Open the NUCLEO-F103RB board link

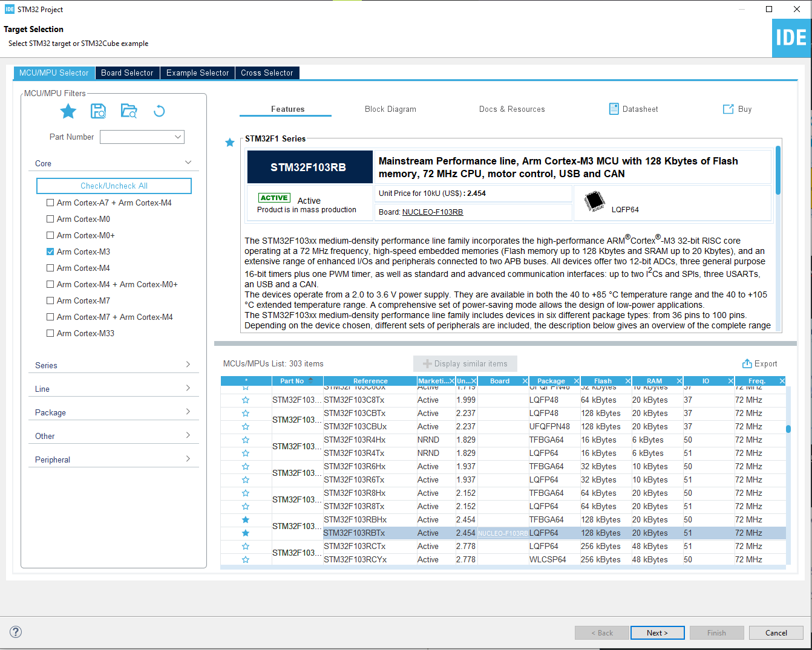click(433, 212)
